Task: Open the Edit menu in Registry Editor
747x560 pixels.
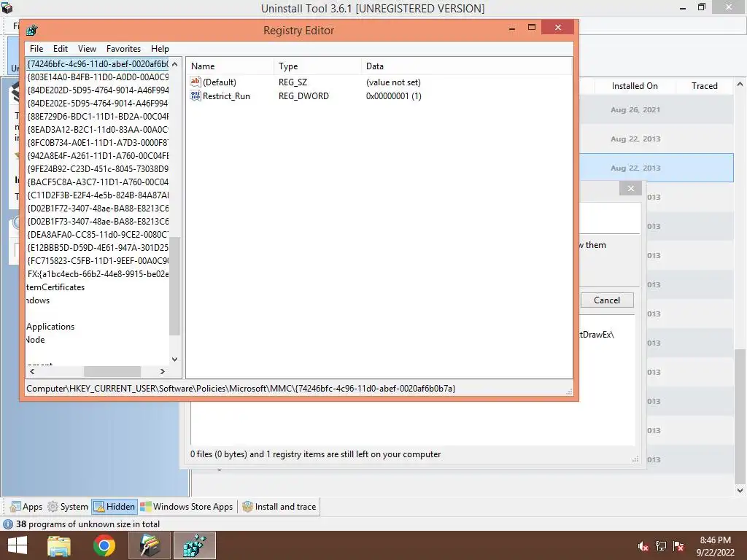Action: 61,49
